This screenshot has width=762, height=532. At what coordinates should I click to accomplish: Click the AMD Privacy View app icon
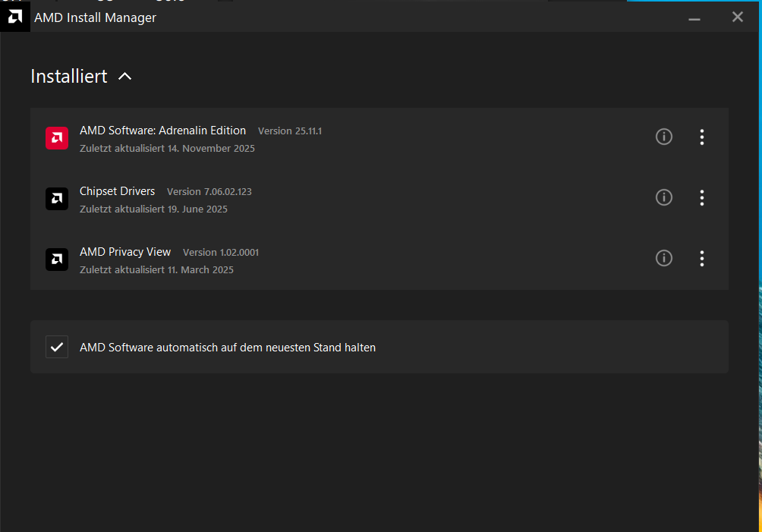tap(57, 260)
